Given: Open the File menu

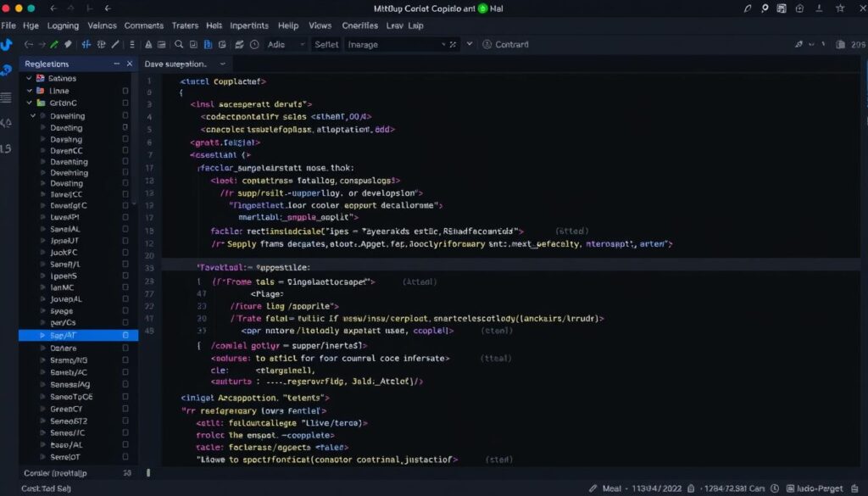Looking at the screenshot, I should click(8, 25).
